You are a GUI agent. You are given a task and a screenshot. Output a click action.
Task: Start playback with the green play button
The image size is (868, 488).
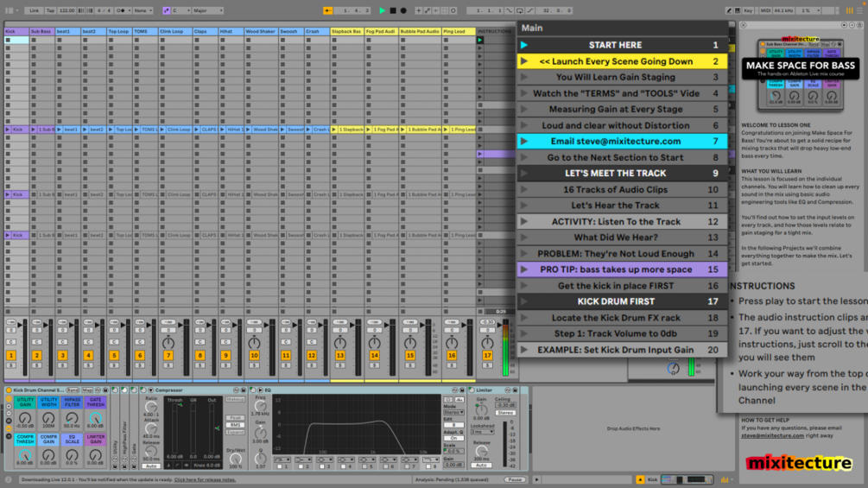[x=382, y=10]
